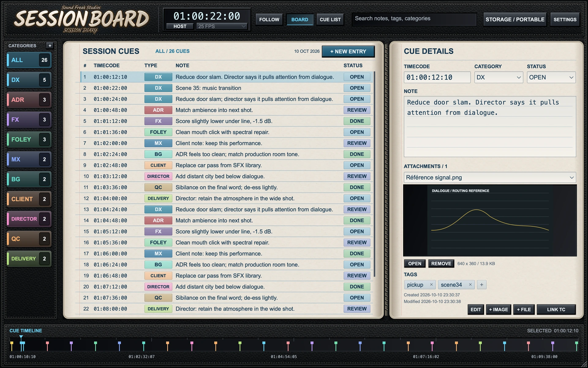Click the QC type badge on cue 11
The height and width of the screenshot is (368, 588).
(x=158, y=187)
